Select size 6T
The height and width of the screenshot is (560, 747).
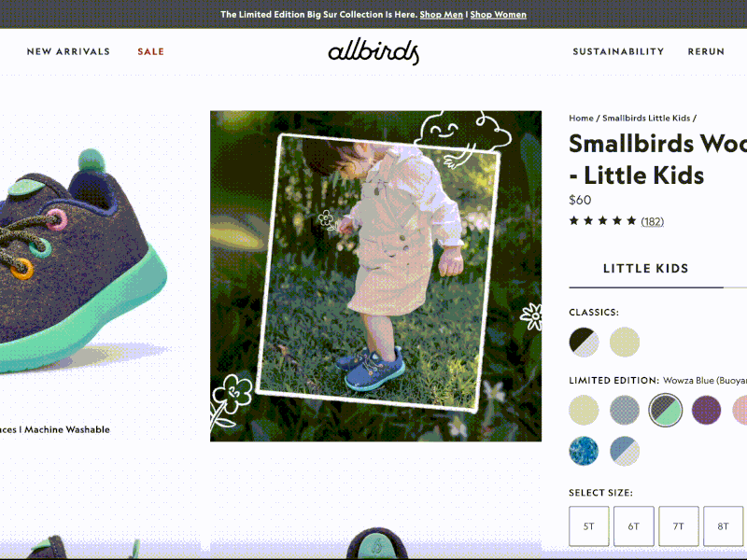coord(634,526)
